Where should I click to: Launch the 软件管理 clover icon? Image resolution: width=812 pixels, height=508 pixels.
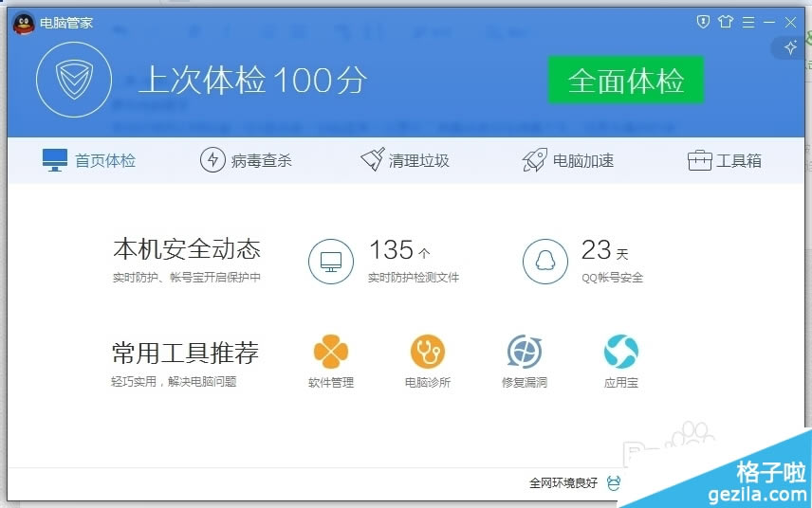[331, 352]
